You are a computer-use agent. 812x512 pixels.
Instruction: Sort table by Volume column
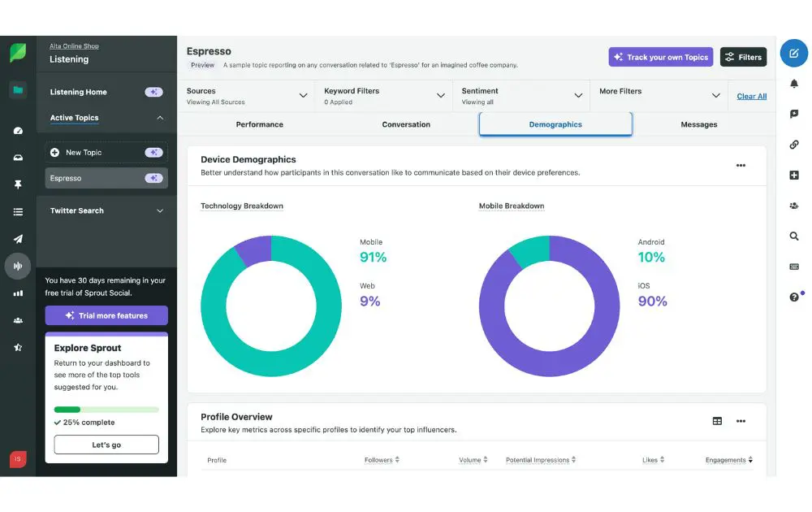473,460
